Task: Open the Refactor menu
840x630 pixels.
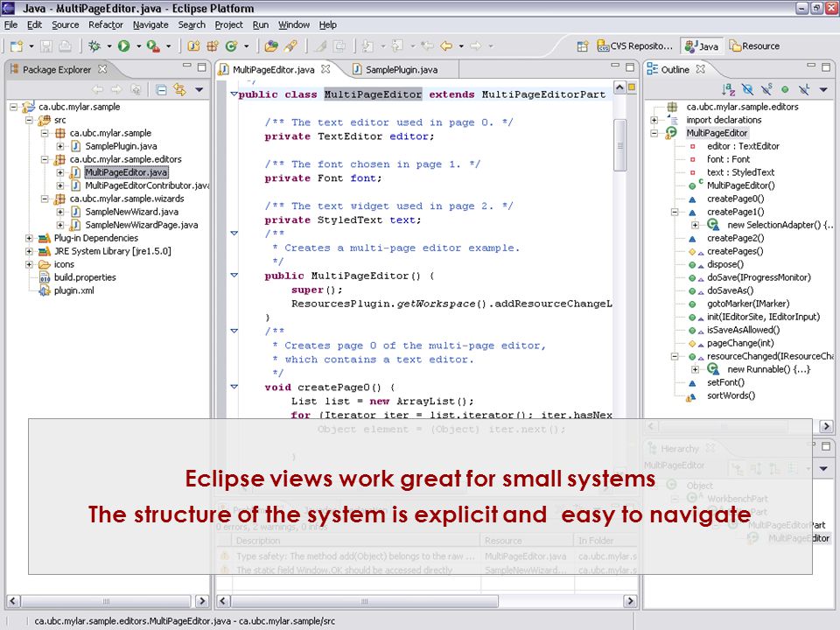Action: 106,24
